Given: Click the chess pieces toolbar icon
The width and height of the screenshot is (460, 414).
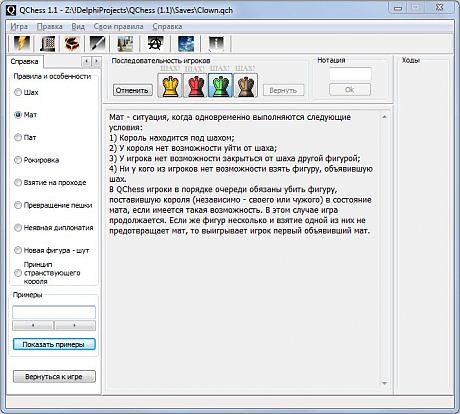Looking at the screenshot, I should point(125,44).
